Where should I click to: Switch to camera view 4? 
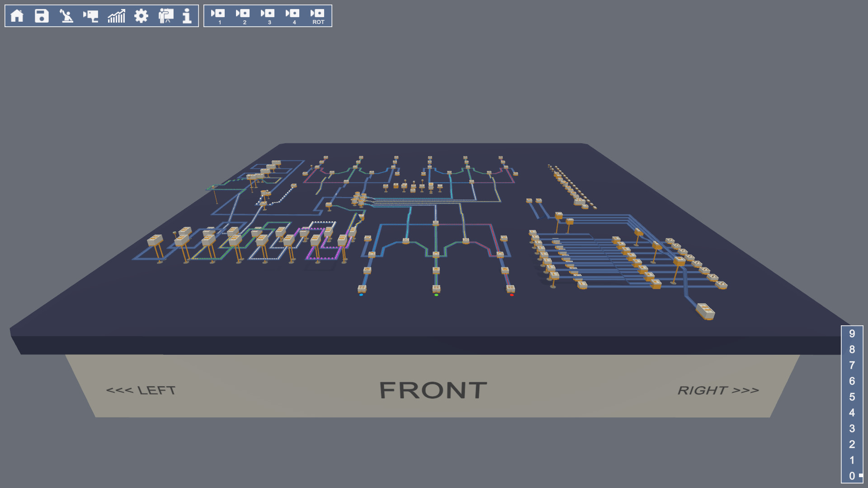[293, 16]
